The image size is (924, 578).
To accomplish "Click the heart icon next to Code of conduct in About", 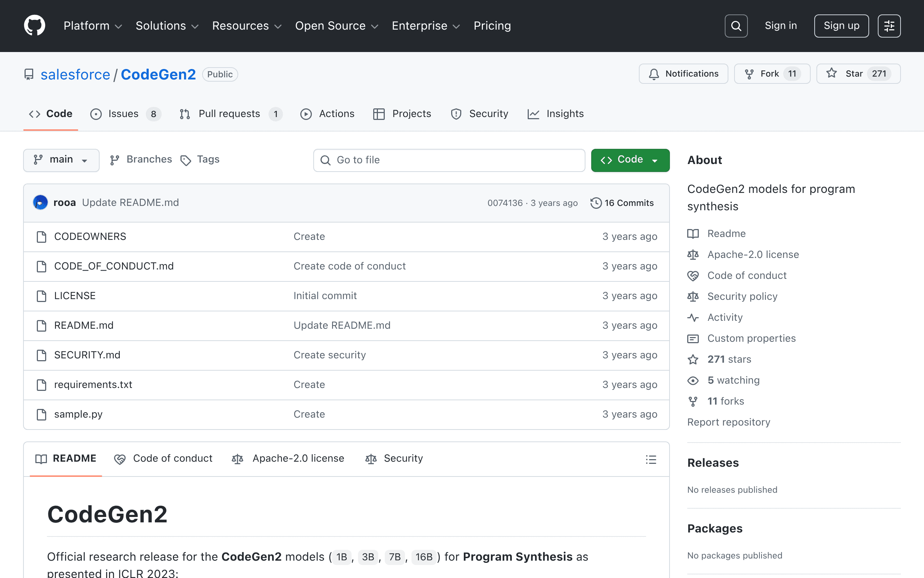I will (693, 276).
